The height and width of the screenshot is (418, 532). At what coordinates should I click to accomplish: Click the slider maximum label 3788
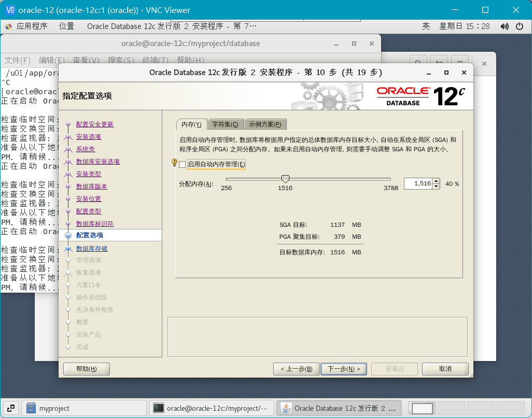coord(391,188)
